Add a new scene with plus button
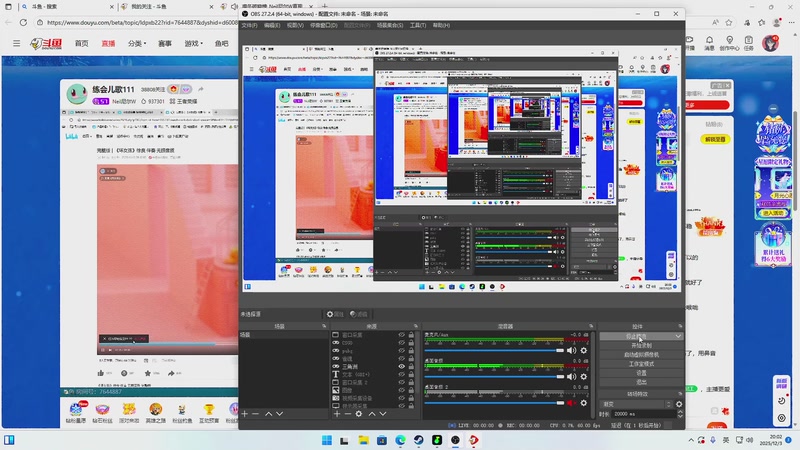Screen dimensions: 800x450 (x=244, y=414)
